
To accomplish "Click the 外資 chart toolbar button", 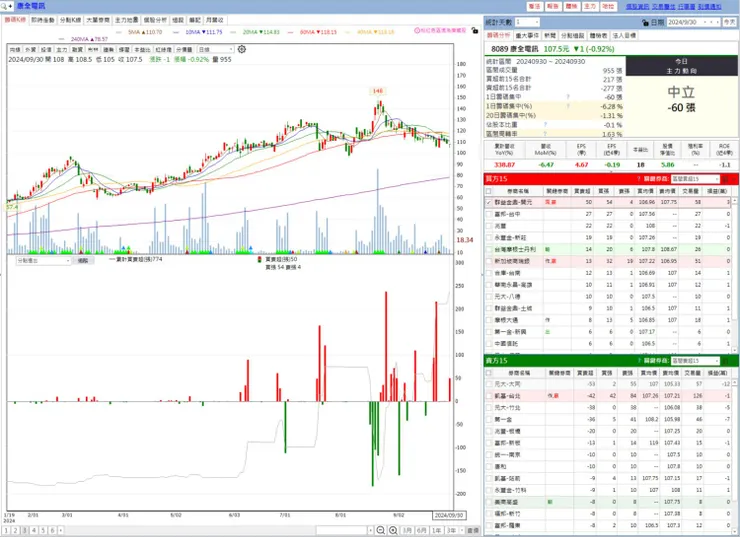I will (x=30, y=49).
